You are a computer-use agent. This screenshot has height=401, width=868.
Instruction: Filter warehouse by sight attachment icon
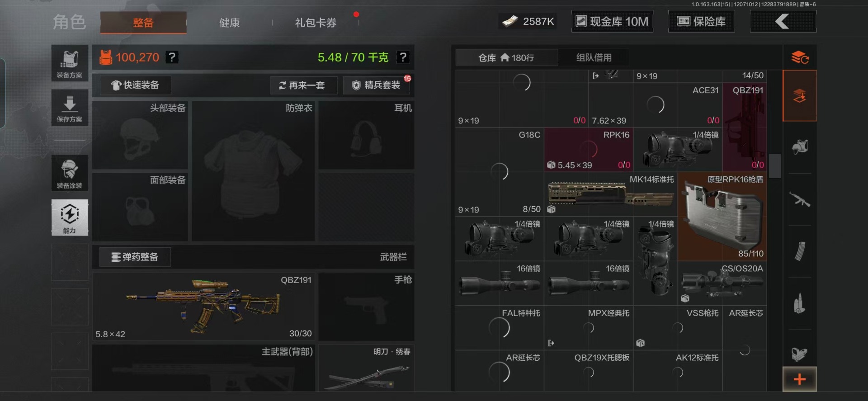coord(799,354)
